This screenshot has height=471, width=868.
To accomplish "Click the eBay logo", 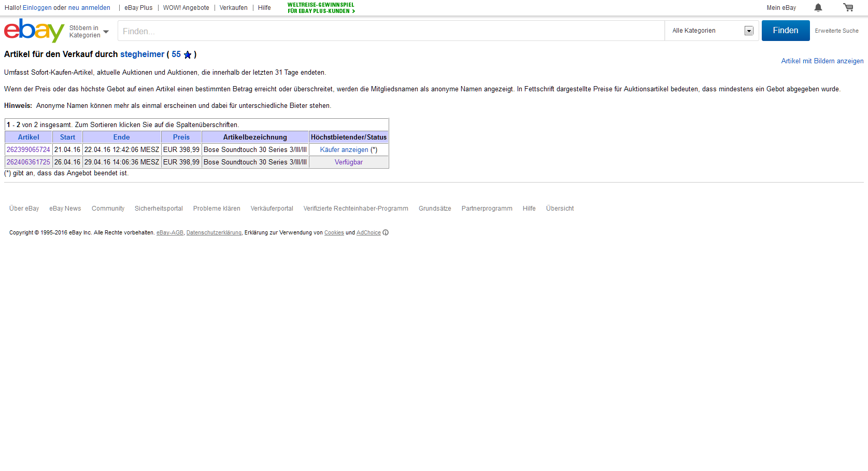I will 34,31.
